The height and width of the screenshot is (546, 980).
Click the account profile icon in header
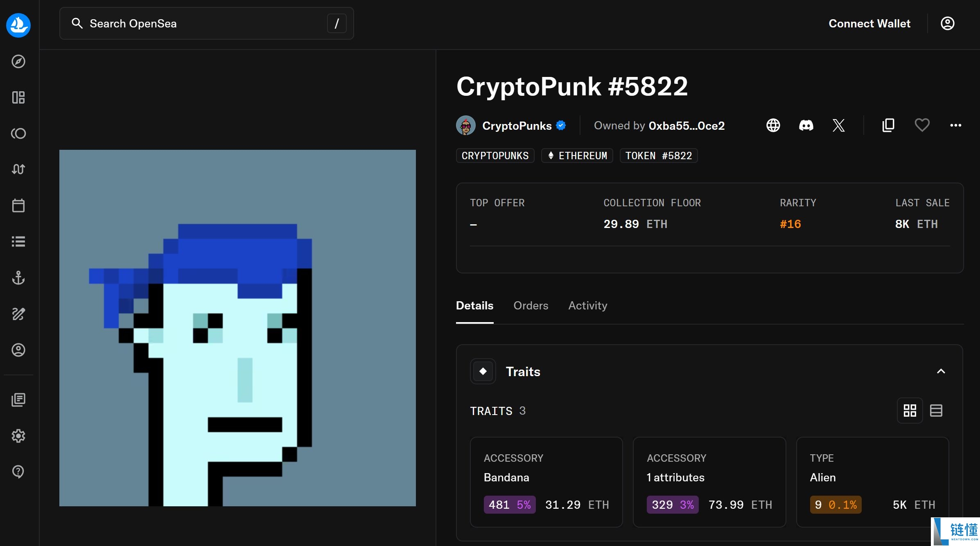(x=947, y=23)
